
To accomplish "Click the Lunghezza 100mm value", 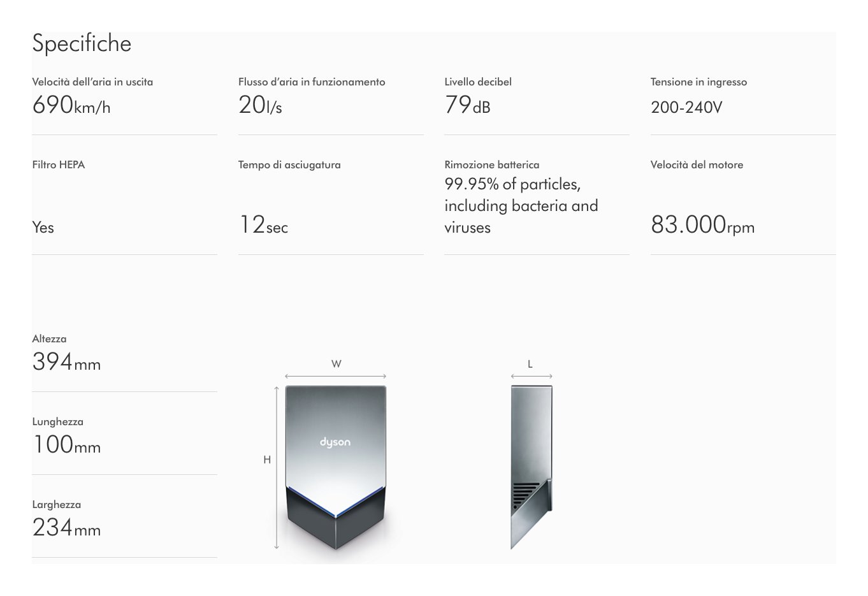I will (x=66, y=445).
